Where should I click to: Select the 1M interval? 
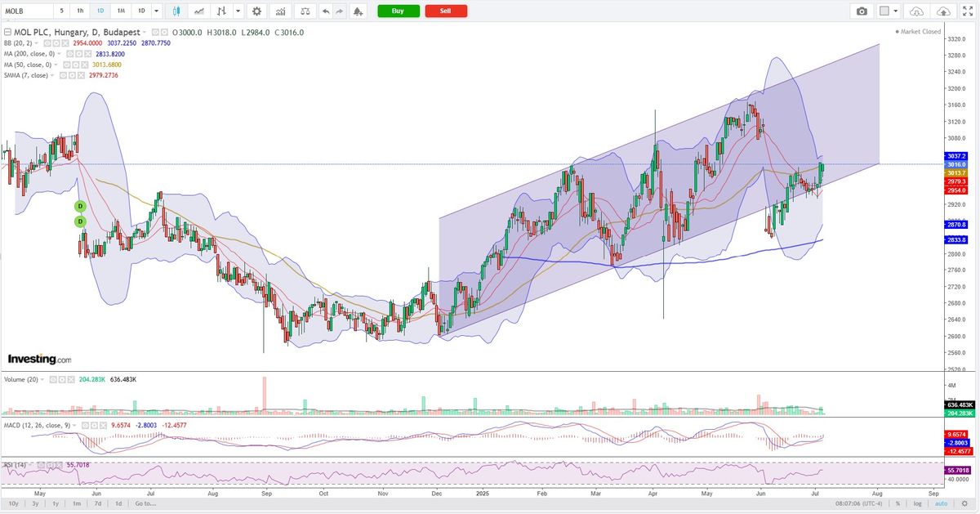pos(121,11)
